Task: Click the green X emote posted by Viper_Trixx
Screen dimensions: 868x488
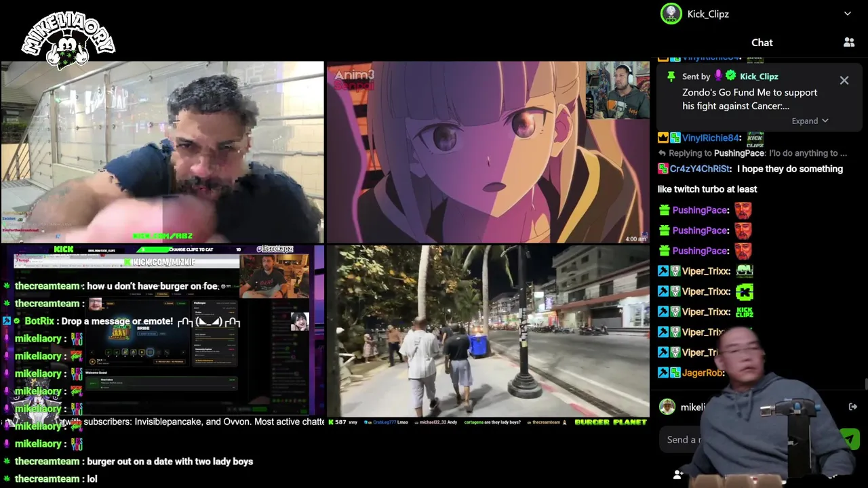Action: (744, 292)
